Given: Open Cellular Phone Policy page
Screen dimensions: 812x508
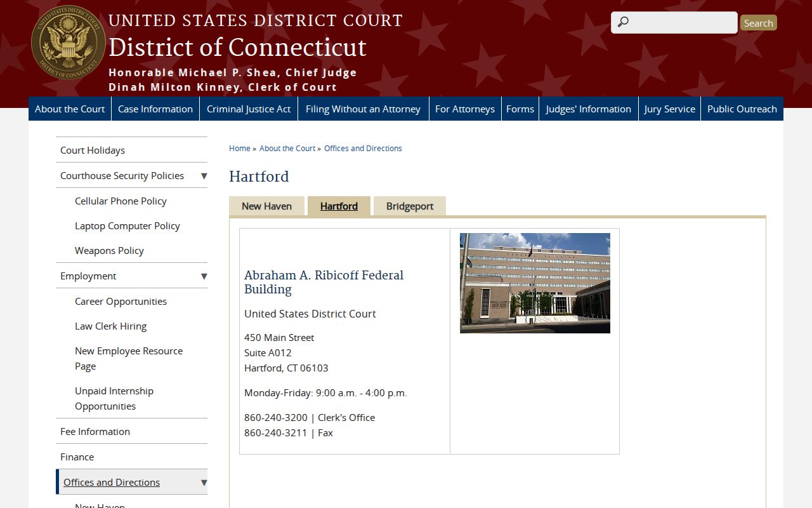Looking at the screenshot, I should tap(121, 201).
